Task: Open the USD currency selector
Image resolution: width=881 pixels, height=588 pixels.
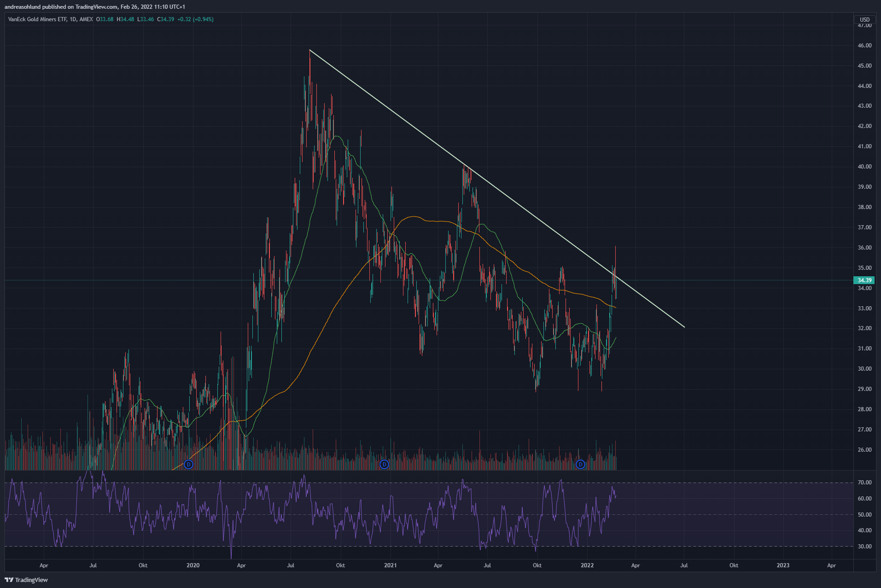Action: pyautogui.click(x=864, y=19)
